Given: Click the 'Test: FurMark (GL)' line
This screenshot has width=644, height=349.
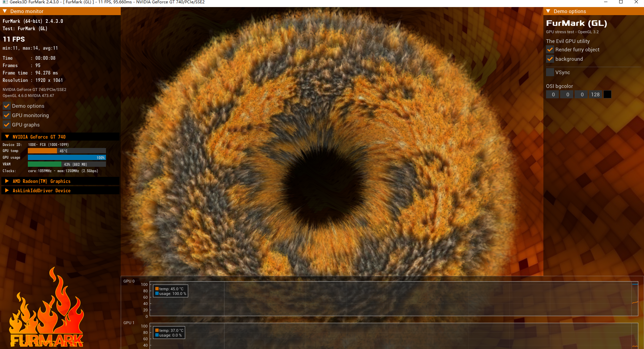Looking at the screenshot, I should click(25, 29).
